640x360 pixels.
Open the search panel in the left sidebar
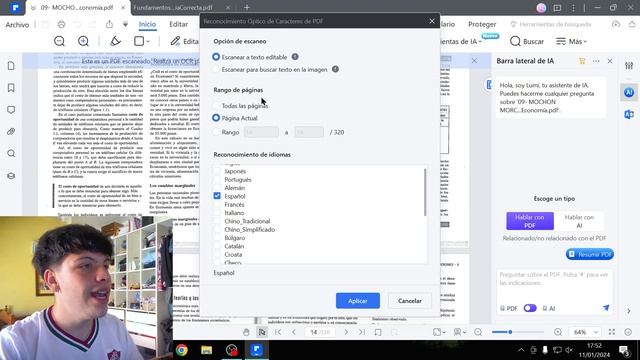(11, 153)
